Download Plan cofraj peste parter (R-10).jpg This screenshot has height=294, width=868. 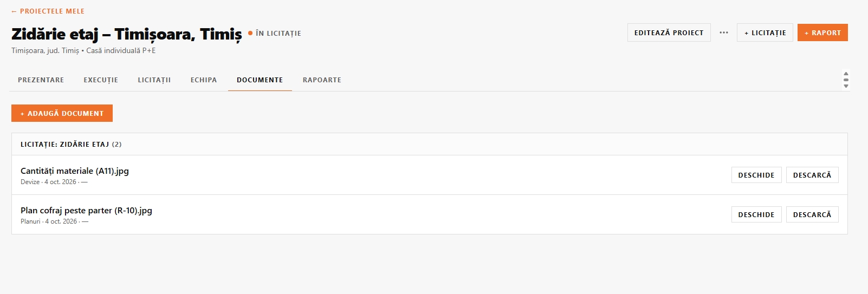[x=812, y=214]
